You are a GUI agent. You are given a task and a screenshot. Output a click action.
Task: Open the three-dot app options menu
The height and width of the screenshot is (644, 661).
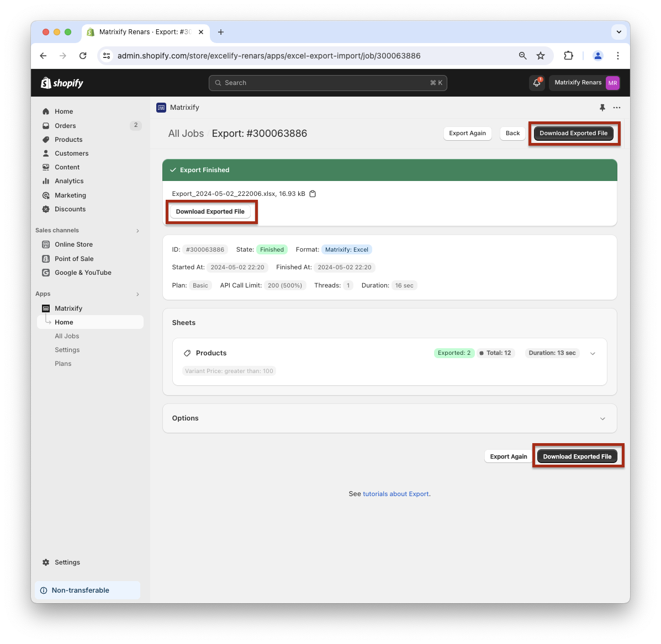(x=617, y=108)
